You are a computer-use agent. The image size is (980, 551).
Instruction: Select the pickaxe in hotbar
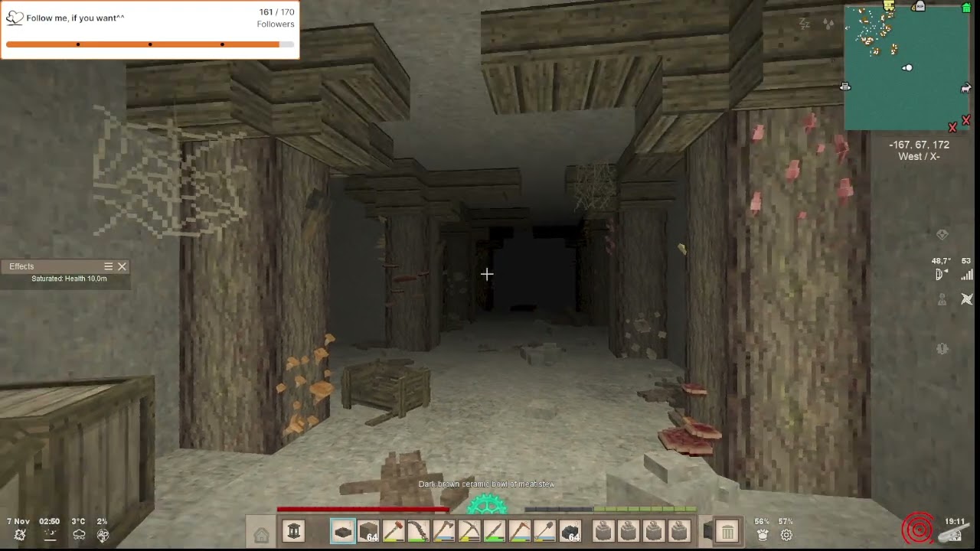pyautogui.click(x=469, y=531)
